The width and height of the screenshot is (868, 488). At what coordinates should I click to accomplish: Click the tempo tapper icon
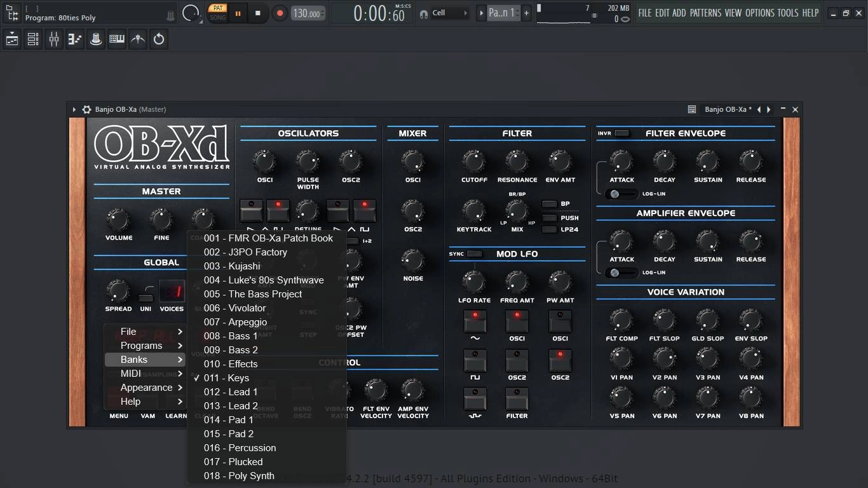[x=138, y=39]
